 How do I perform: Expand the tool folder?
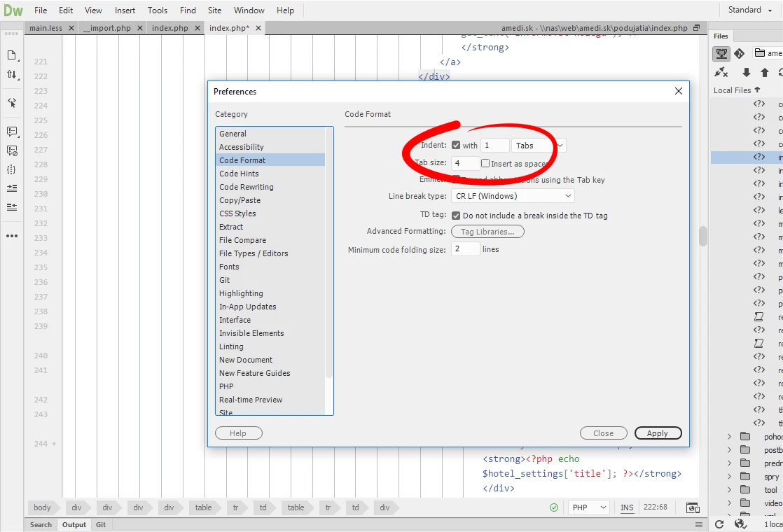point(729,489)
